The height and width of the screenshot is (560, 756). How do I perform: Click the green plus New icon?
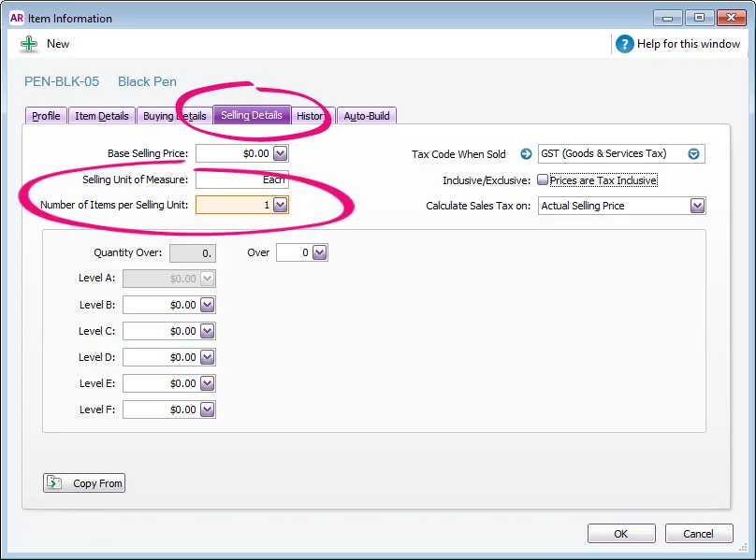29,44
